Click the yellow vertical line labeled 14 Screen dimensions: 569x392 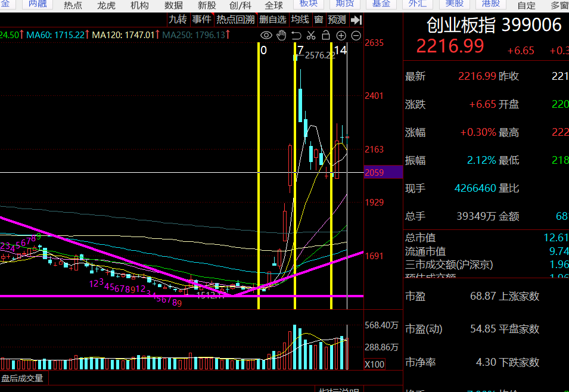[331, 176]
